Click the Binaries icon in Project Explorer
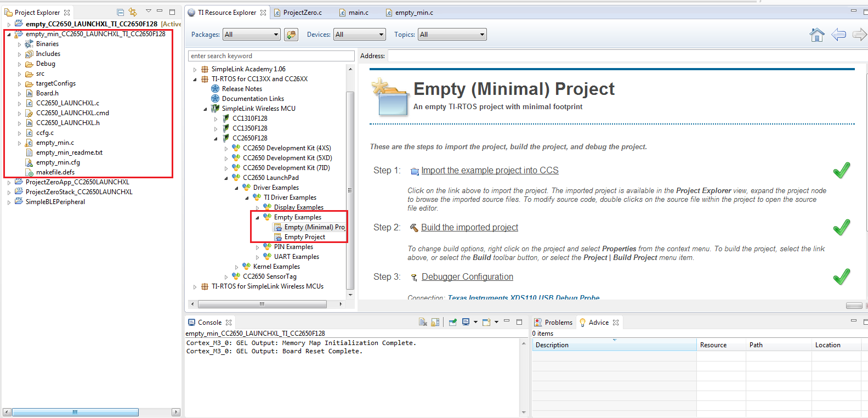The width and height of the screenshot is (868, 418). 29,44
